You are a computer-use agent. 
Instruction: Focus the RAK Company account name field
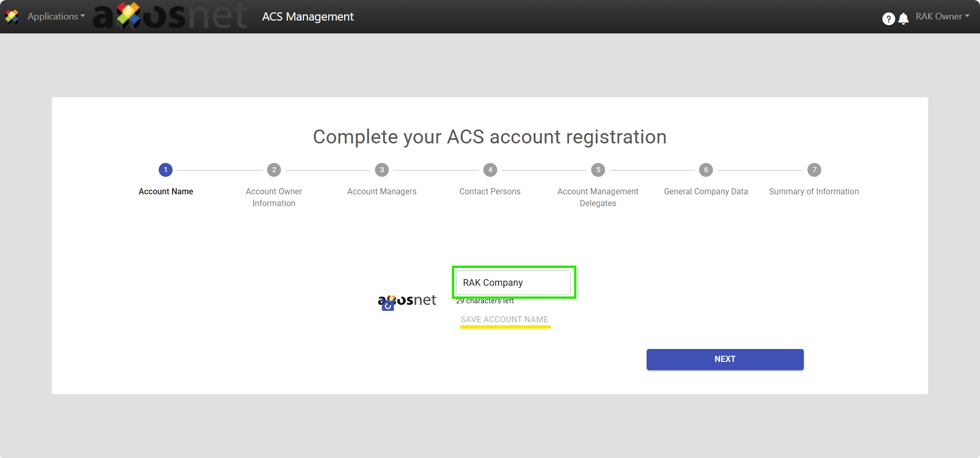pos(513,283)
